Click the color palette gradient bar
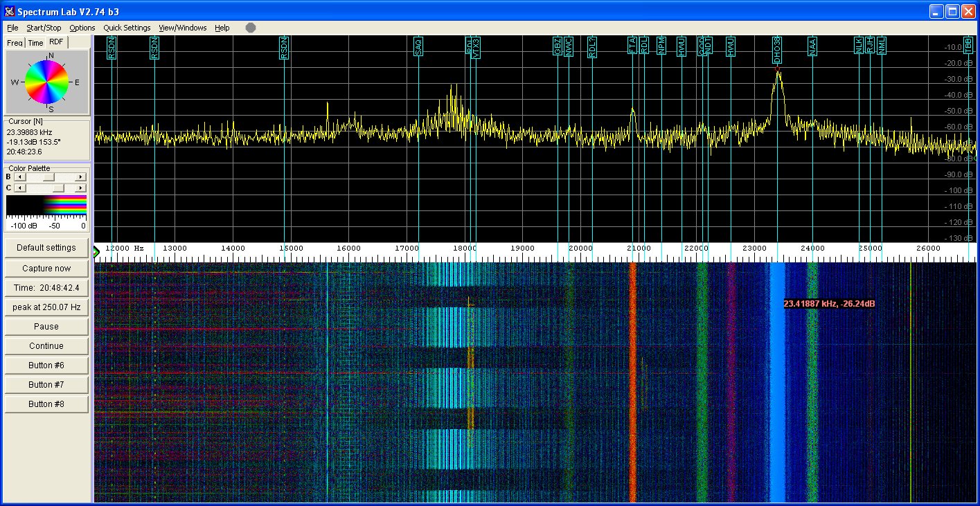Screen dimensions: 980x506 click(x=46, y=206)
